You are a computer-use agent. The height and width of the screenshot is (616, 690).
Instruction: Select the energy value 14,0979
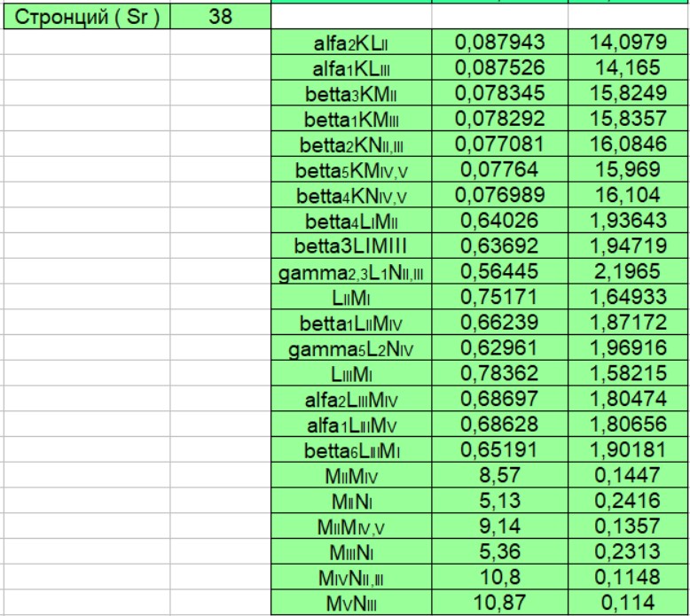point(628,43)
